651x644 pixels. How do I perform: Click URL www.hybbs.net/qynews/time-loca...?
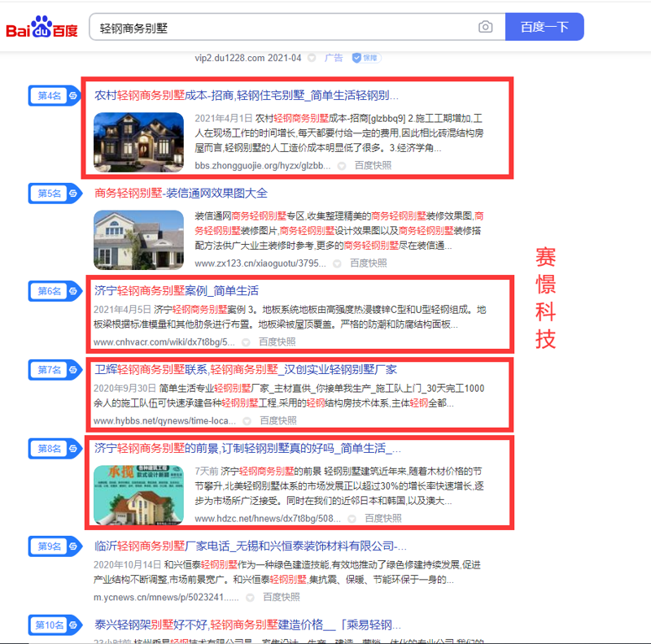164,420
